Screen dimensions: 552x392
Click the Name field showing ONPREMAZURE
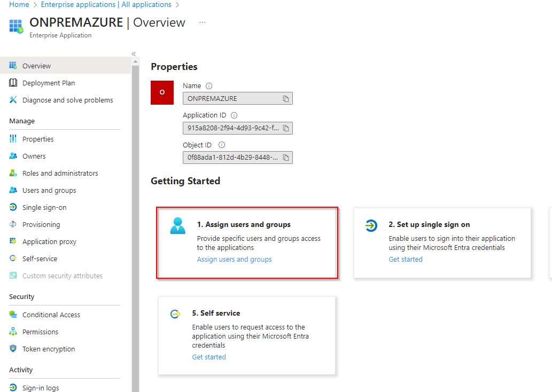tap(238, 98)
